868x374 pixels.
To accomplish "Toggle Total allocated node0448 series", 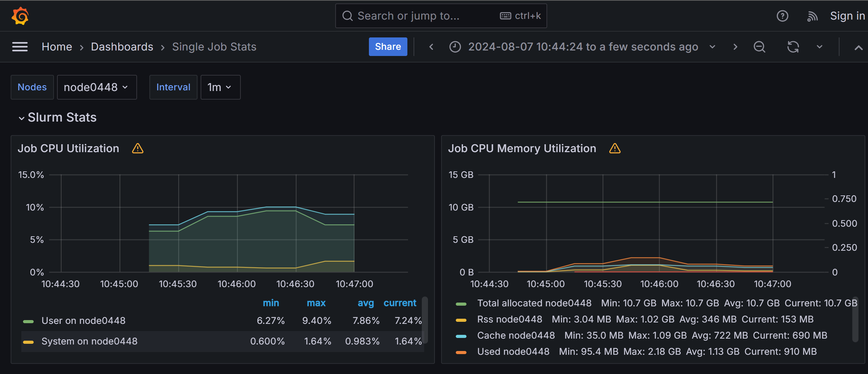I will pyautogui.click(x=534, y=303).
